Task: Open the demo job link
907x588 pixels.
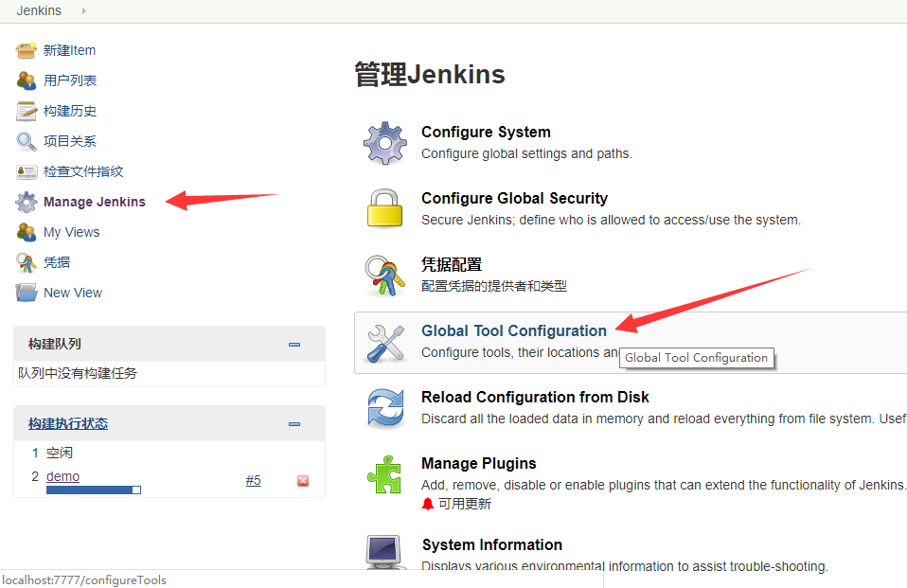Action: click(x=63, y=476)
